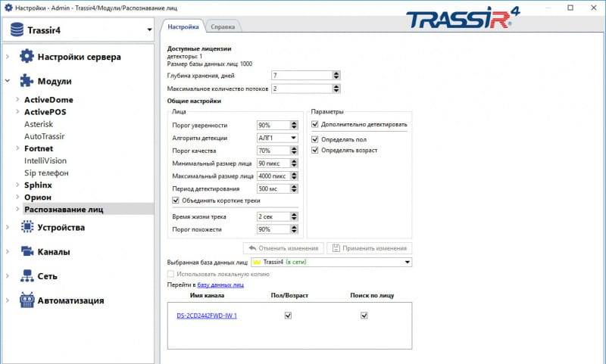Click the puzzle icon beside Модули

coord(27,81)
